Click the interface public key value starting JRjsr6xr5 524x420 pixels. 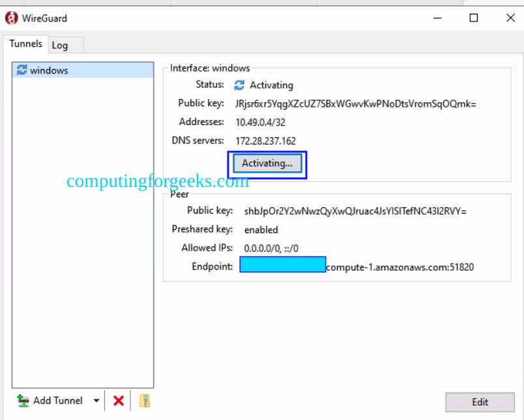pos(355,104)
